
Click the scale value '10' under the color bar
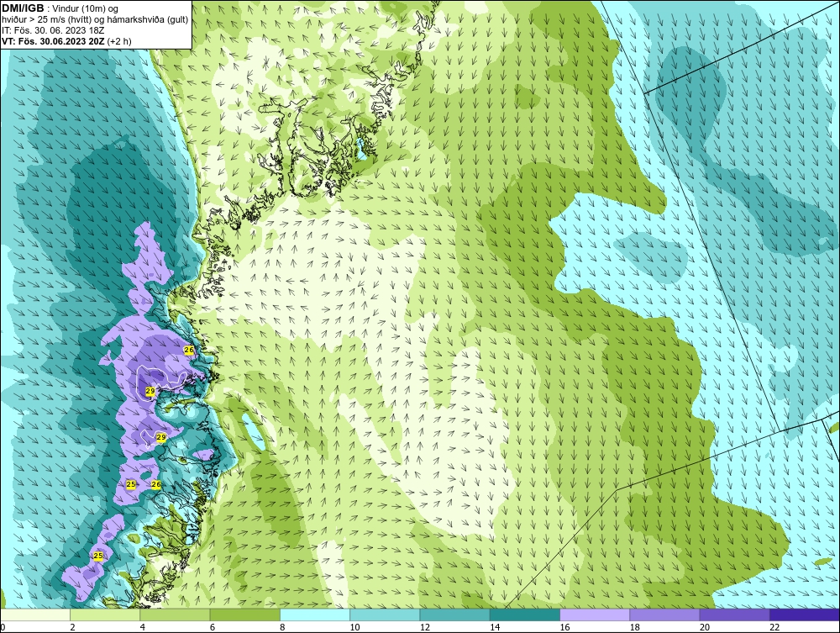coord(354,628)
